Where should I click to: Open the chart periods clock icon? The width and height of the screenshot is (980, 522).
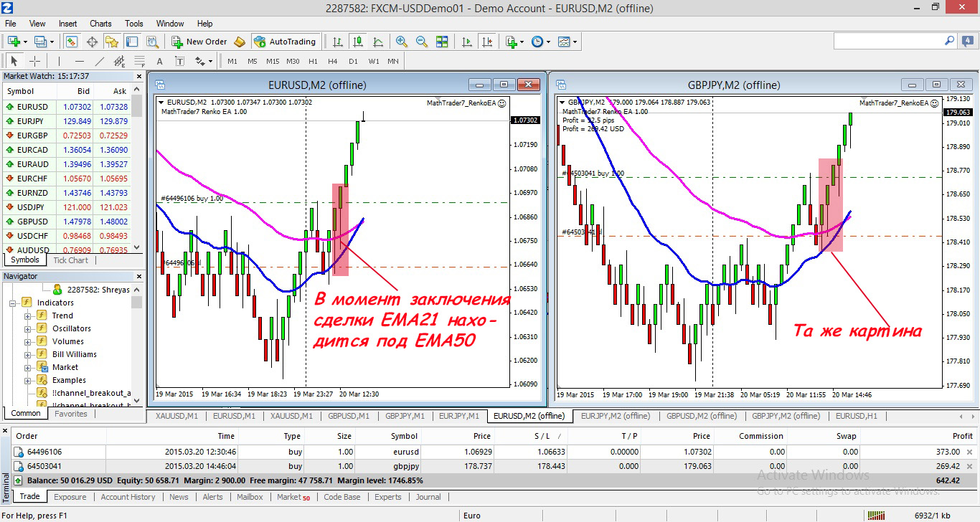coord(537,42)
